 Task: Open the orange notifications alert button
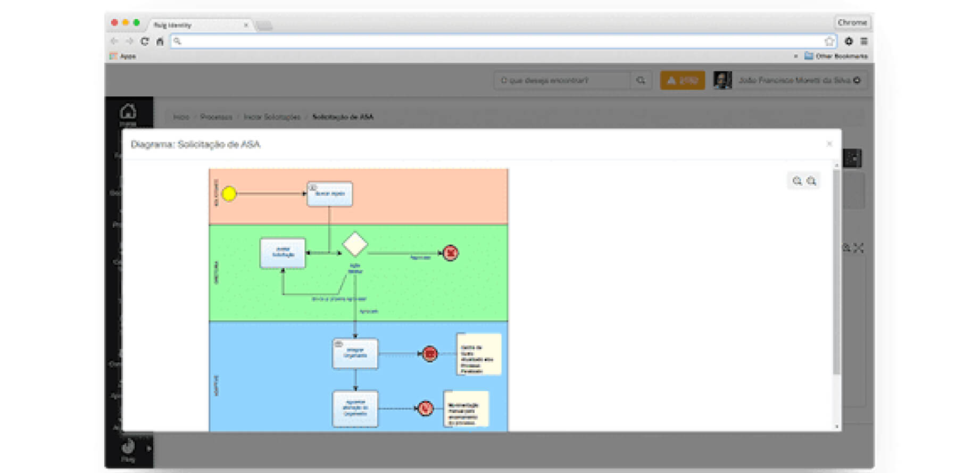[682, 80]
